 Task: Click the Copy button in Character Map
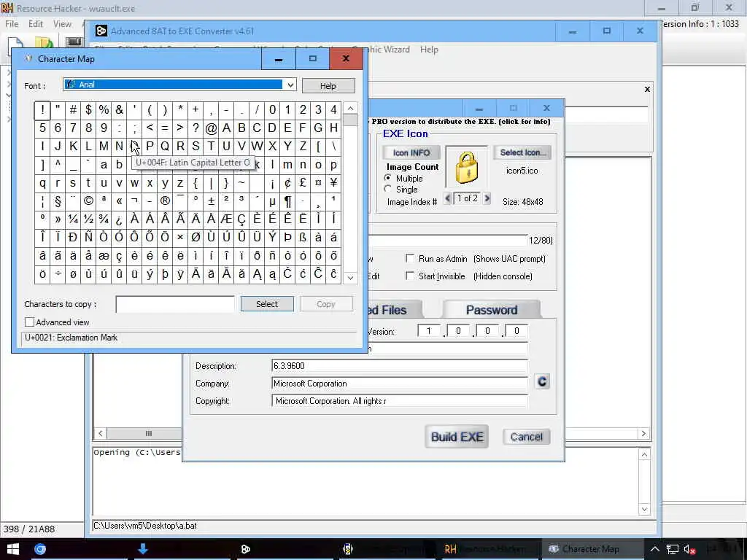tap(326, 304)
